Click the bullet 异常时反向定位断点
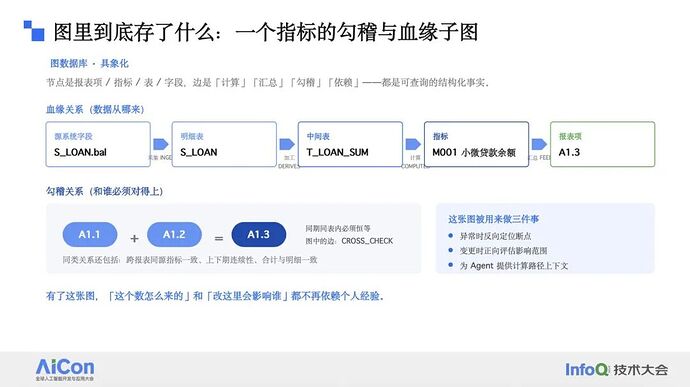 (495, 236)
